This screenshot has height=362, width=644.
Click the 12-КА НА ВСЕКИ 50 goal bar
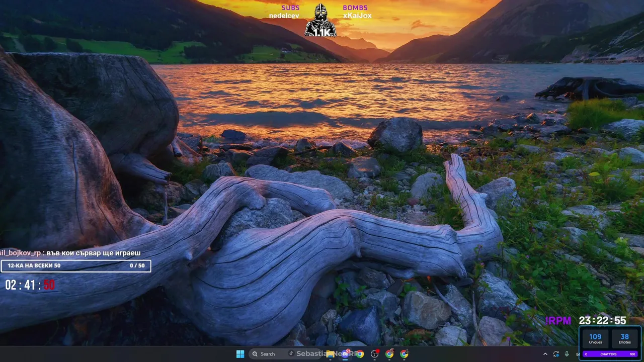coord(75,265)
